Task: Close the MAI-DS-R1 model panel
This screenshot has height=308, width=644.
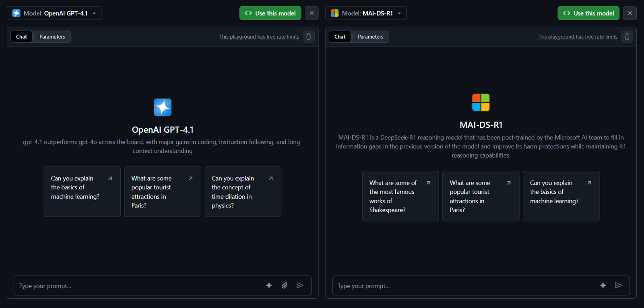Action: click(x=630, y=13)
